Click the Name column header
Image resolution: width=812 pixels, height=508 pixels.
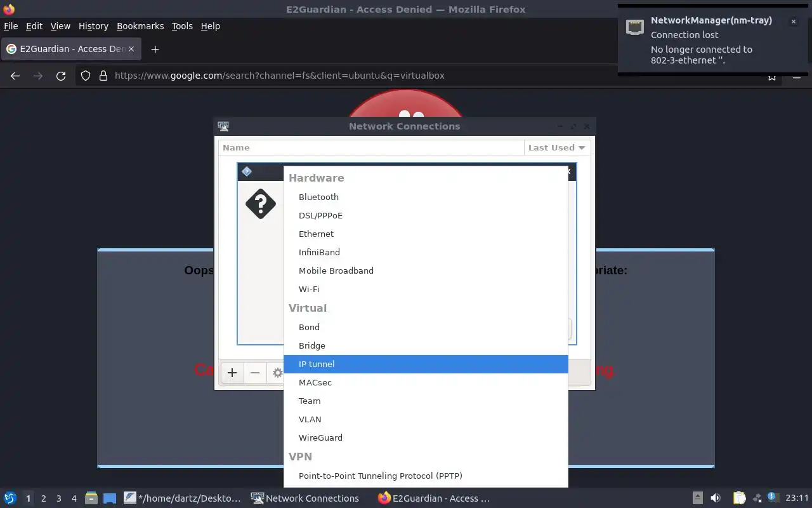pos(371,147)
